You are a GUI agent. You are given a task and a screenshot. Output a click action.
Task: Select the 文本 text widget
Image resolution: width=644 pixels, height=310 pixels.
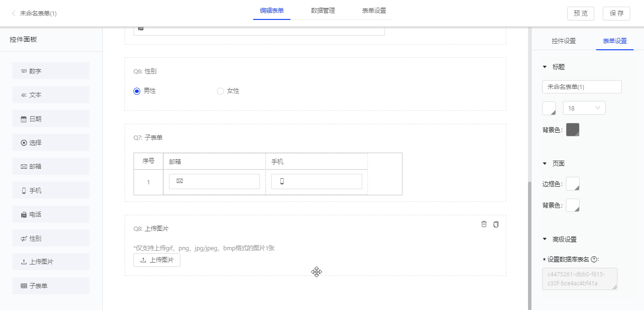pyautogui.click(x=51, y=94)
